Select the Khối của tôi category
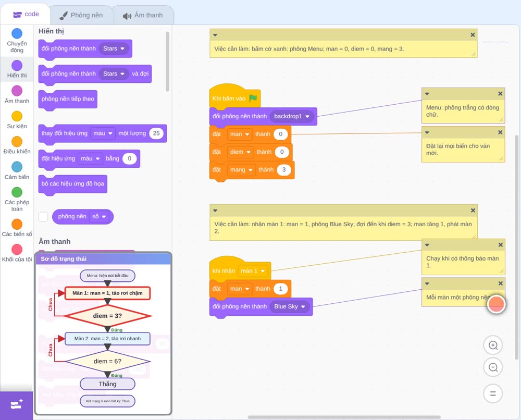 pyautogui.click(x=17, y=253)
